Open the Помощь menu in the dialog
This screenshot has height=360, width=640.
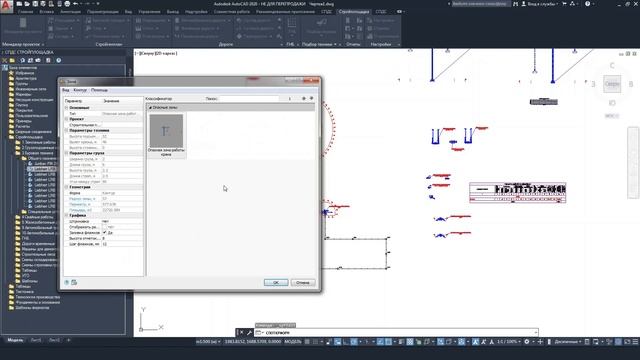(x=99, y=90)
